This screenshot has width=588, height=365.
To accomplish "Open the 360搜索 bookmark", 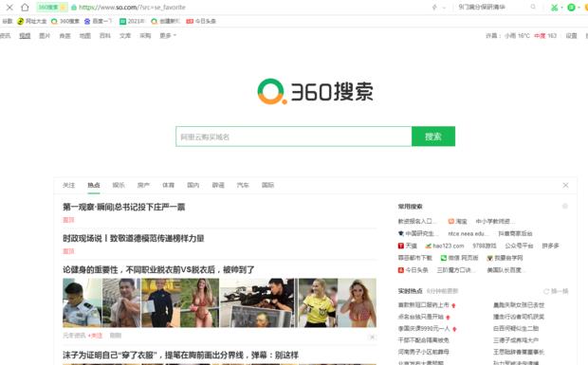I will pyautogui.click(x=65, y=21).
